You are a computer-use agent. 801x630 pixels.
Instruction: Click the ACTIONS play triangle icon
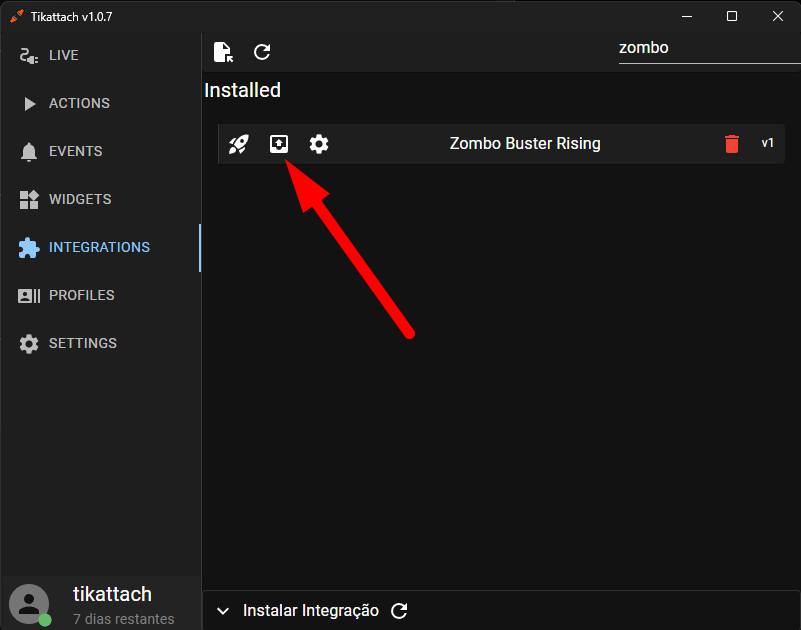pos(30,104)
